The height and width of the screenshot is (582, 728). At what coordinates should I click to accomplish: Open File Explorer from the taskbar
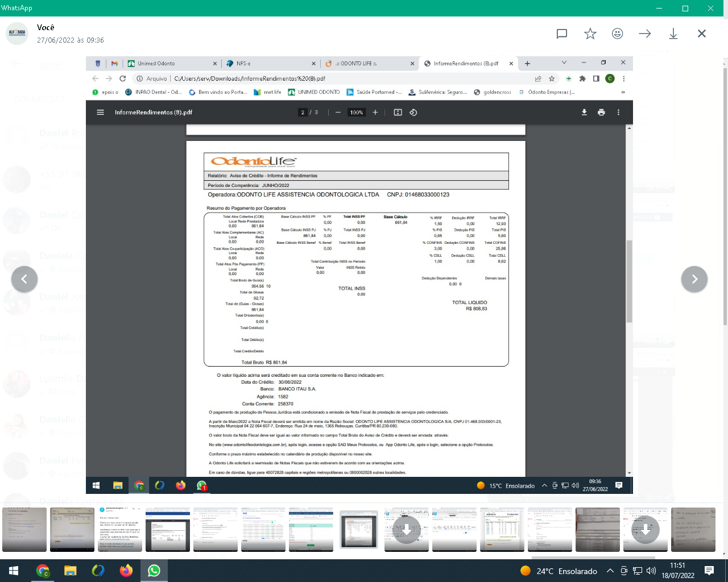[x=70, y=571]
